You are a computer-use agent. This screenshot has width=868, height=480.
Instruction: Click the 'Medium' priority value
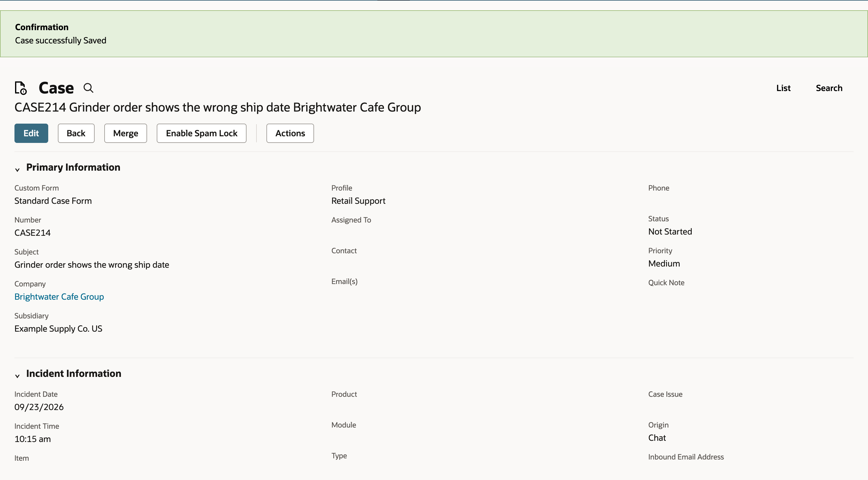664,264
